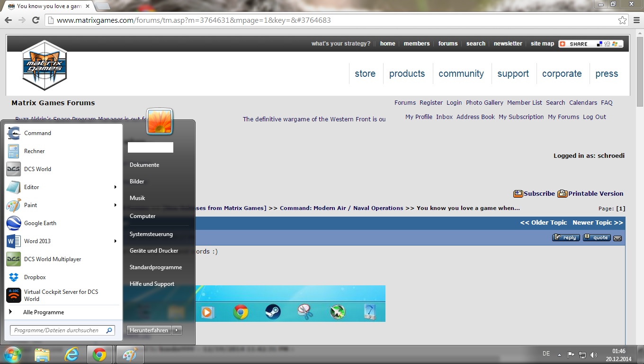
Task: Open Geräte und Drucker
Action: [154, 251]
